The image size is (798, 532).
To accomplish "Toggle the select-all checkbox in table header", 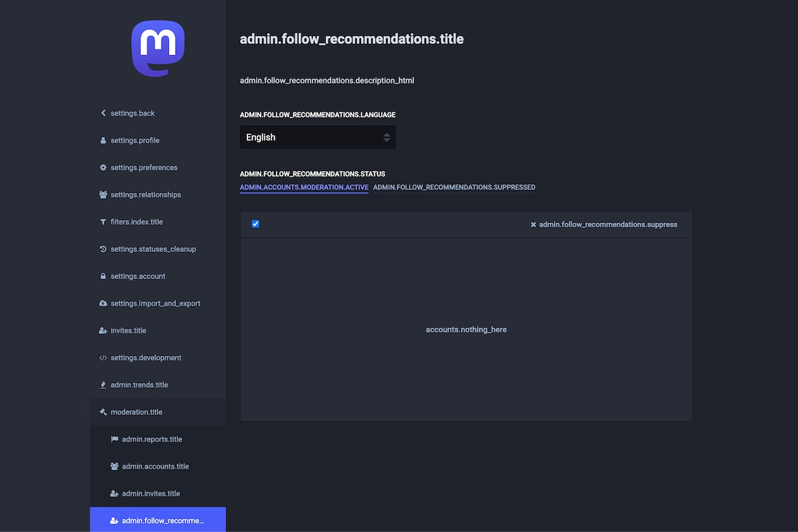I will (x=255, y=224).
